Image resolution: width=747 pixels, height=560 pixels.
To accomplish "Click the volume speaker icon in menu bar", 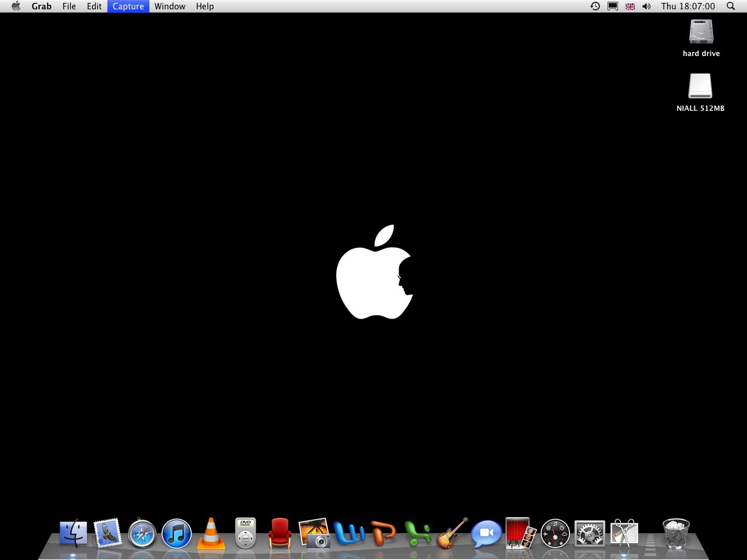I will tap(647, 6).
